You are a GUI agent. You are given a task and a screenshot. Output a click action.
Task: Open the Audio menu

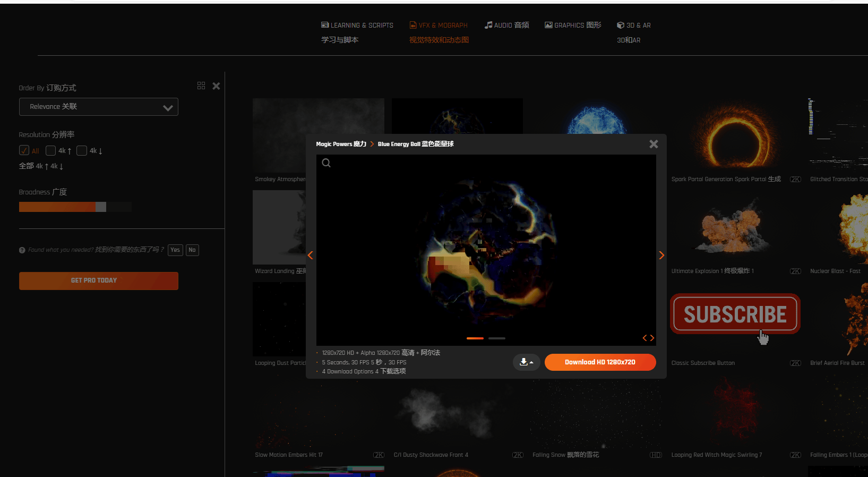(x=506, y=25)
